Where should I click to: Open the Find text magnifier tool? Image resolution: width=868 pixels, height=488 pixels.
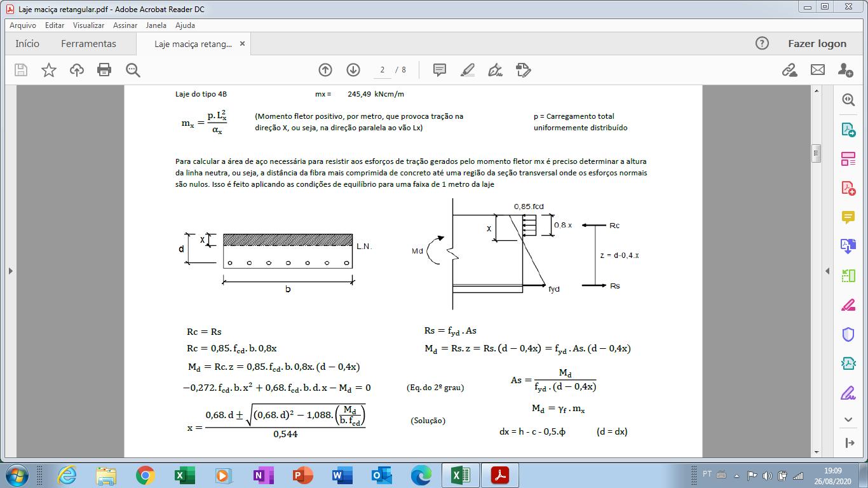(133, 70)
